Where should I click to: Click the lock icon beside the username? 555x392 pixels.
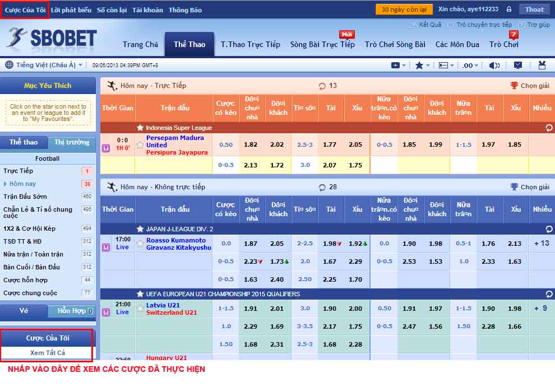(509, 9)
